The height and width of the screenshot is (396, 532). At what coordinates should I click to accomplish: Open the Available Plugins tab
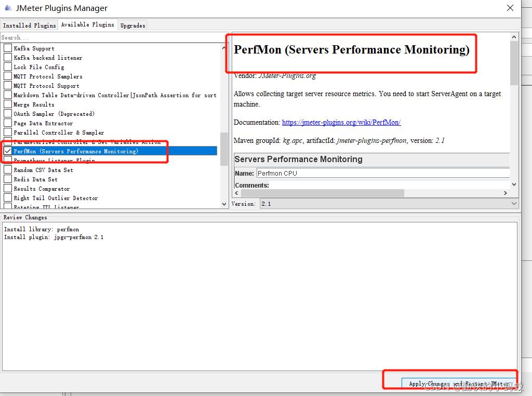[87, 24]
